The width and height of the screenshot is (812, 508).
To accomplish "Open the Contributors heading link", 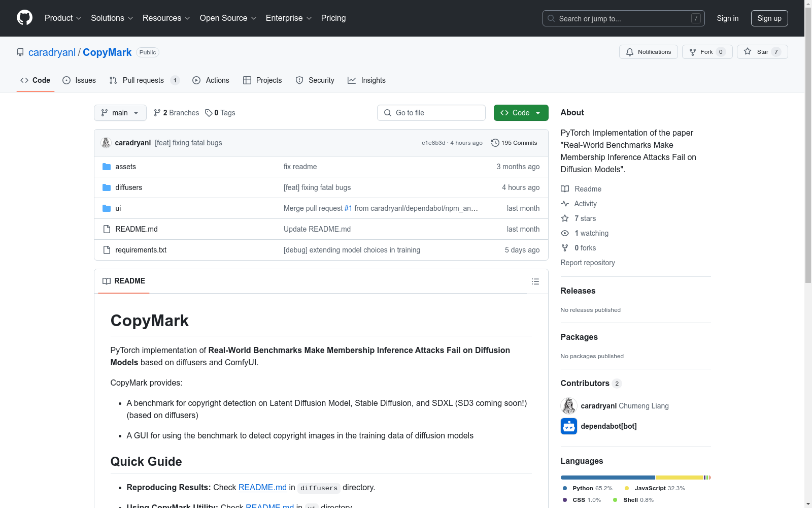I will pyautogui.click(x=591, y=383).
